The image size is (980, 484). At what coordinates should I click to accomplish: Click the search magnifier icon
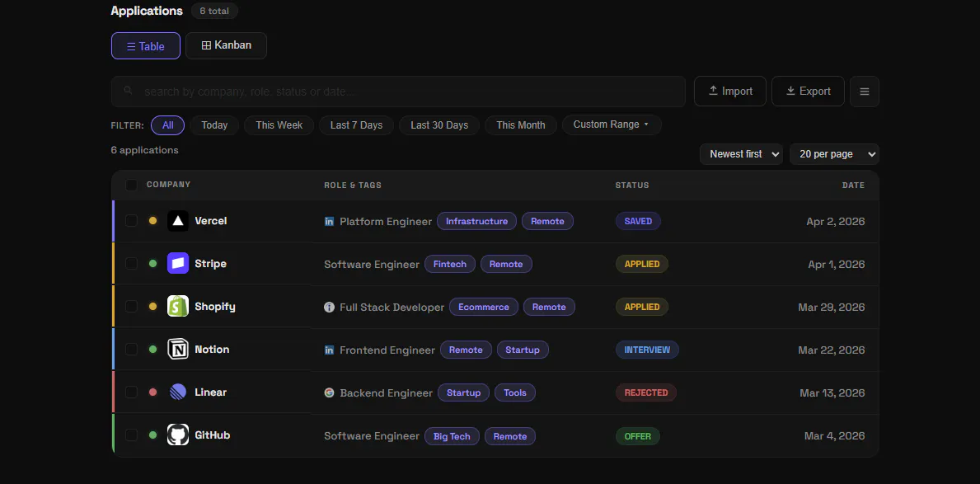point(128,91)
